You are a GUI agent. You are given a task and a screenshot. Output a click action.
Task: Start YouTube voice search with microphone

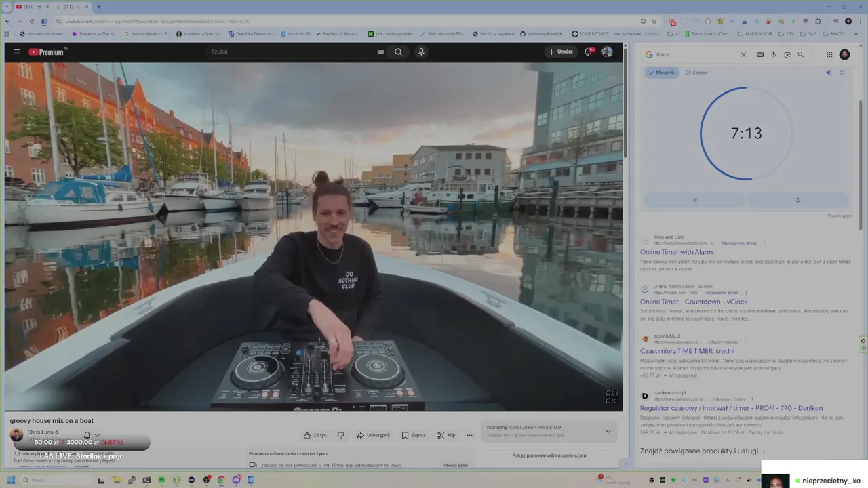(x=421, y=52)
